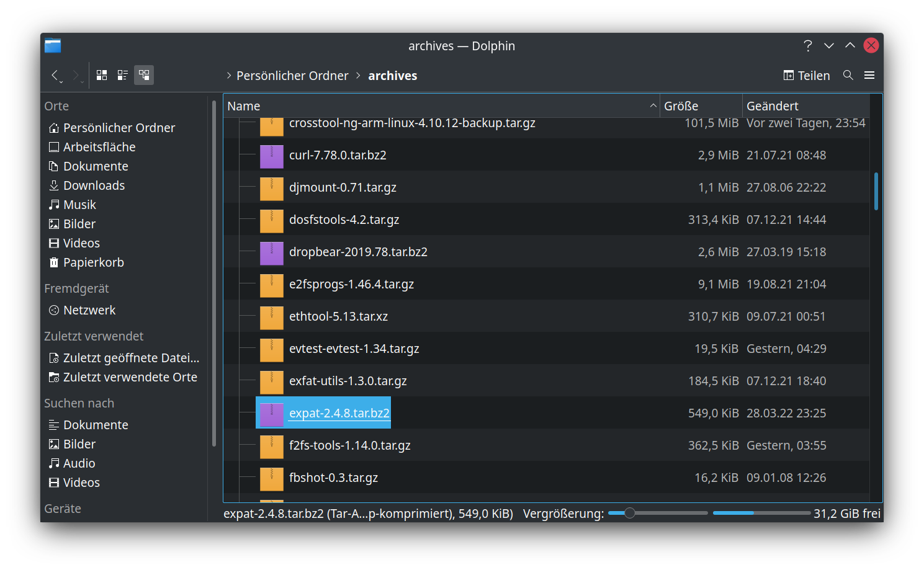This screenshot has width=924, height=570.
Task: Sort by the Name column header
Action: click(x=434, y=106)
